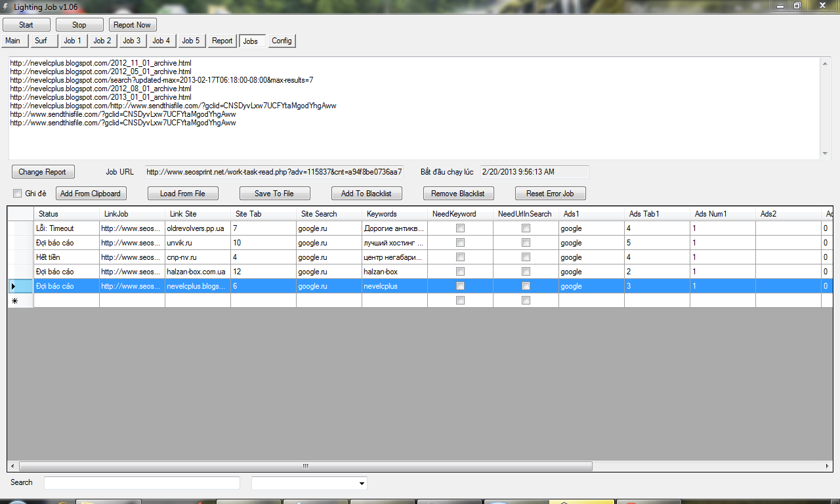
Task: Click the 'search?updated-max' URL line
Action: (162, 80)
